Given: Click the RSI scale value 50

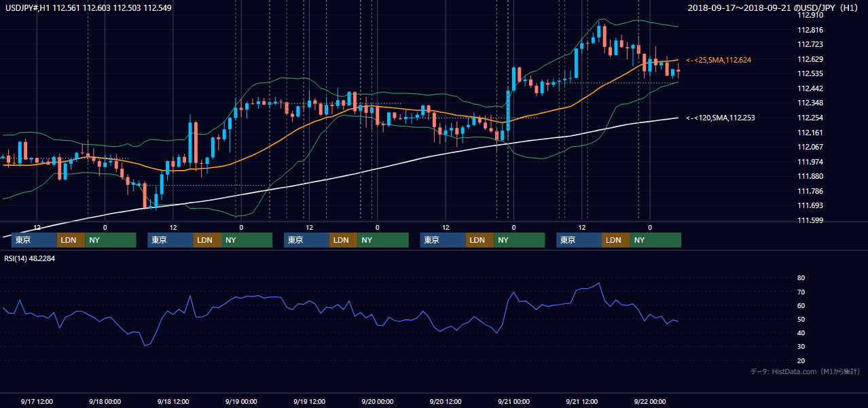Looking at the screenshot, I should [x=801, y=319].
